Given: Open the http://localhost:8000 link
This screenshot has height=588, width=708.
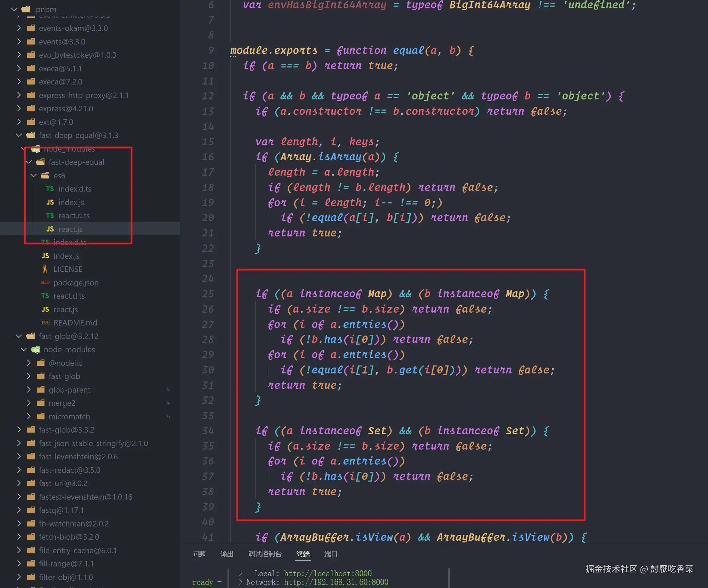Looking at the screenshot, I should tap(328, 573).
